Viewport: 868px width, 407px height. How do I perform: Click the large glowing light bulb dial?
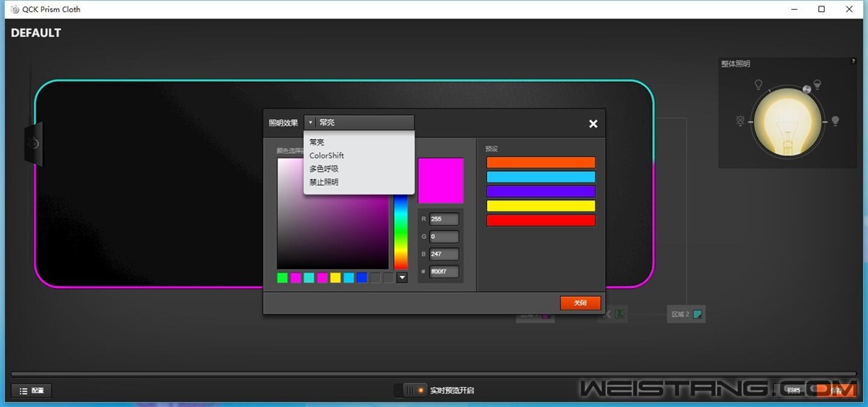click(x=787, y=122)
